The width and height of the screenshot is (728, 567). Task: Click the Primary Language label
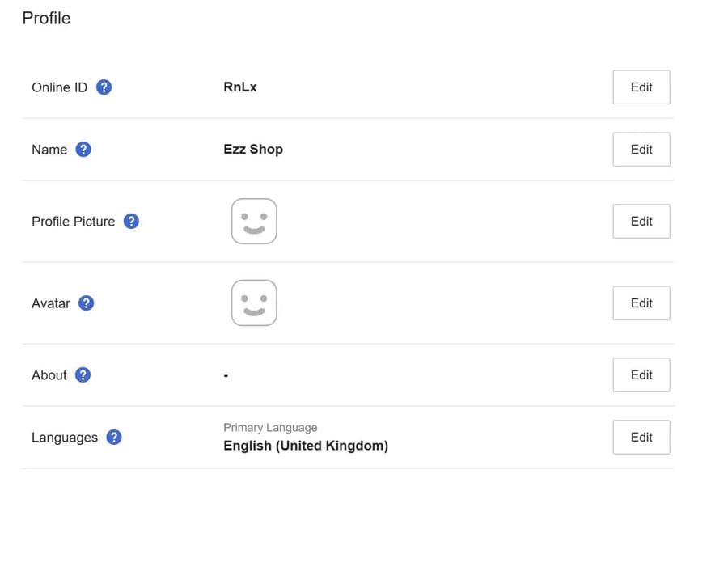pyautogui.click(x=270, y=427)
